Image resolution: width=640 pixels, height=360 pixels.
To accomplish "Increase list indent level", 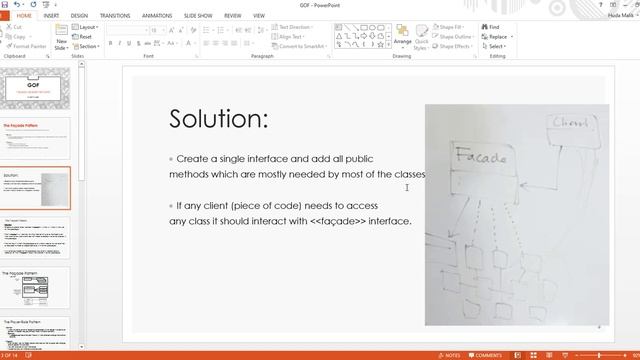I will [x=248, y=30].
